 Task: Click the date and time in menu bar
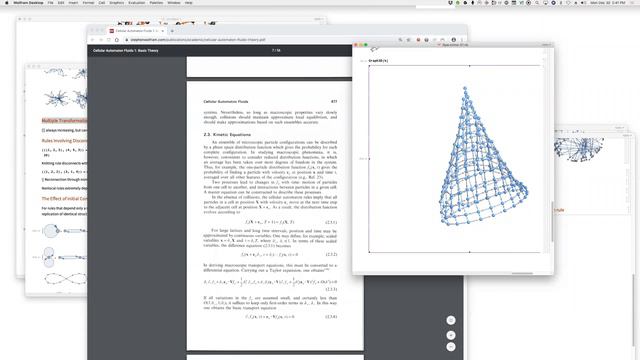tap(608, 2)
